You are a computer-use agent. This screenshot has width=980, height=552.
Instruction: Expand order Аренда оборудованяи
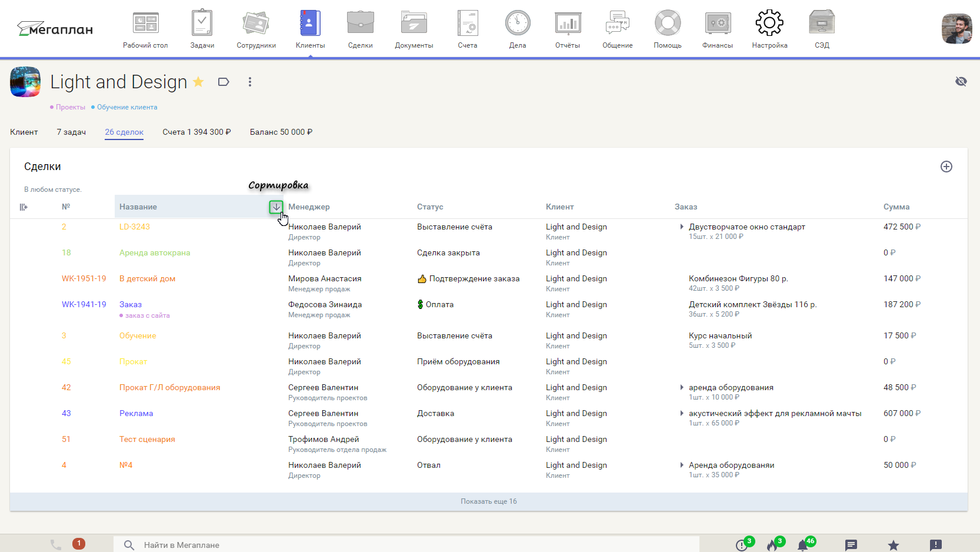682,465
